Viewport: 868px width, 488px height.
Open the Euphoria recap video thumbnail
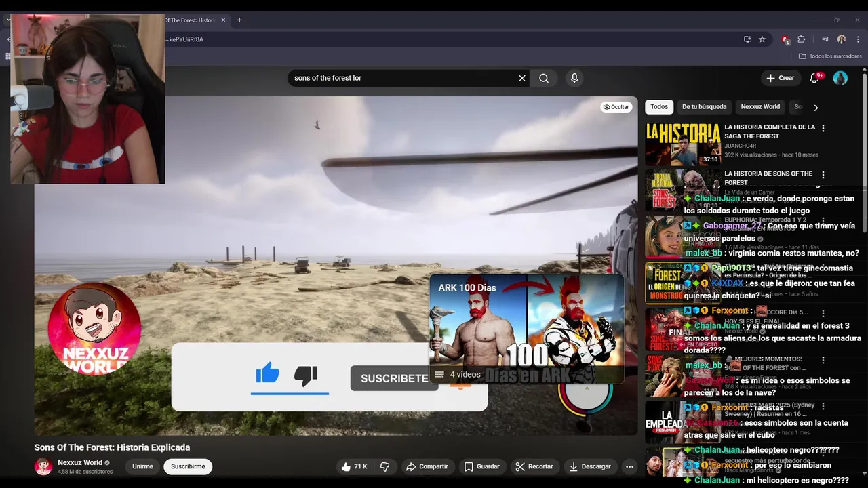(x=683, y=237)
